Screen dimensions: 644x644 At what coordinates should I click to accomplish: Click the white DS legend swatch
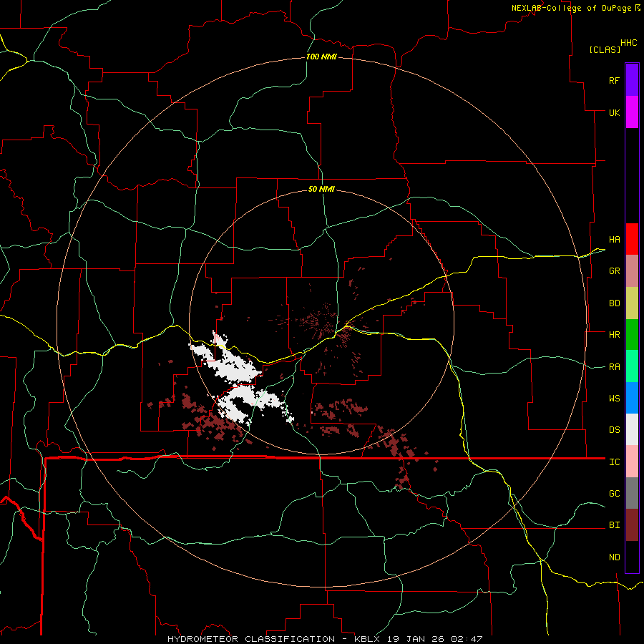click(632, 429)
